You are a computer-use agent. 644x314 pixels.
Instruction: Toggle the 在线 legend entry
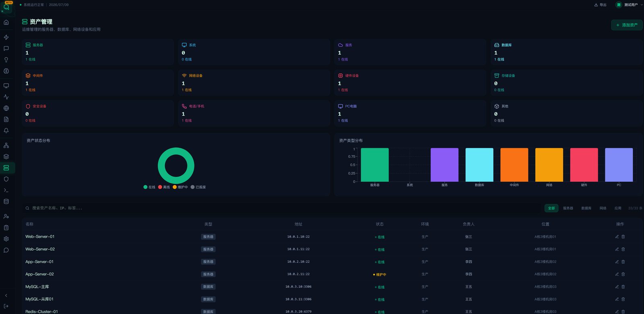point(149,187)
